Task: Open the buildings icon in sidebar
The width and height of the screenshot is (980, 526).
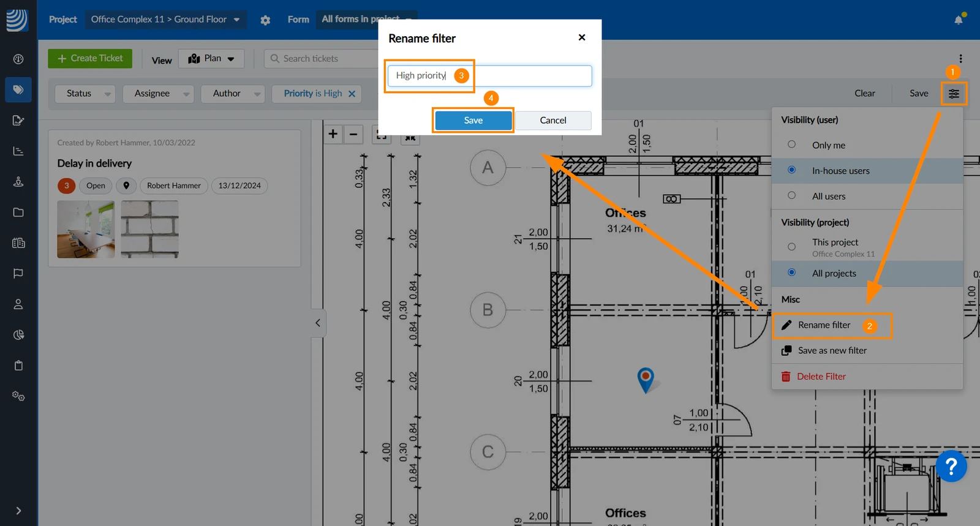Action: (x=18, y=243)
